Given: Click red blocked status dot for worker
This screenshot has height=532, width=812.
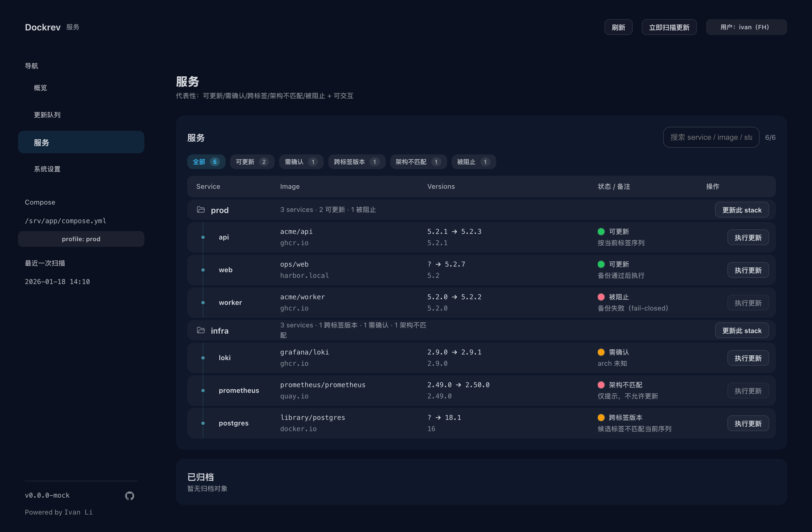Looking at the screenshot, I should click(601, 297).
